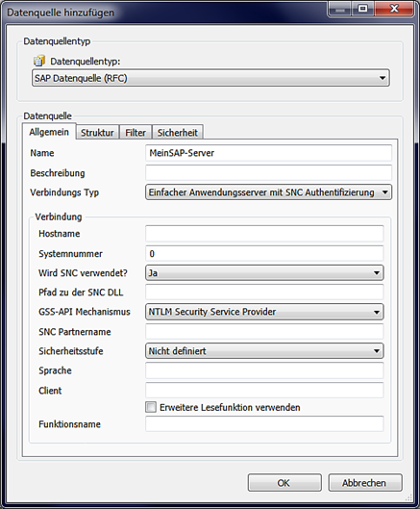The width and height of the screenshot is (420, 509).
Task: Click the Funktionsname input field
Action: 264,424
